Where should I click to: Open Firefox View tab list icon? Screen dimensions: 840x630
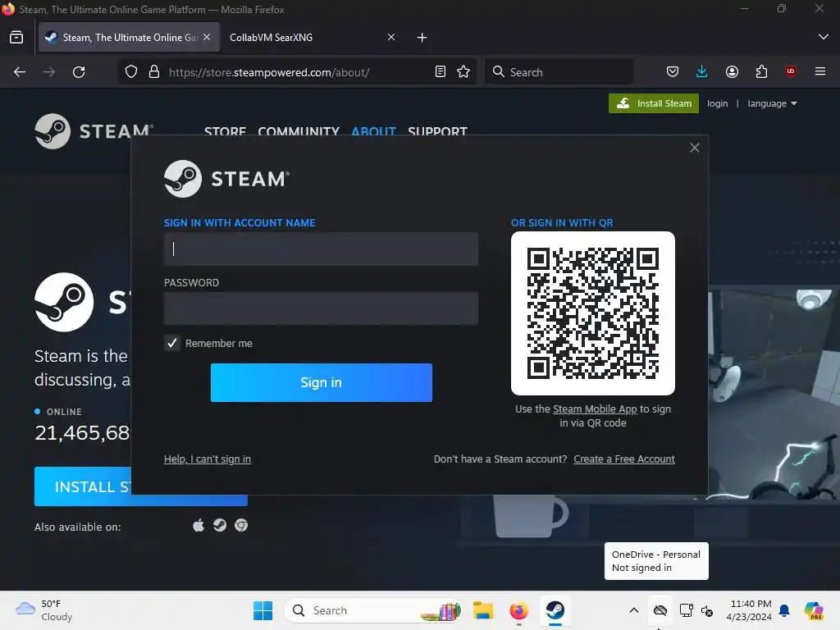point(16,38)
